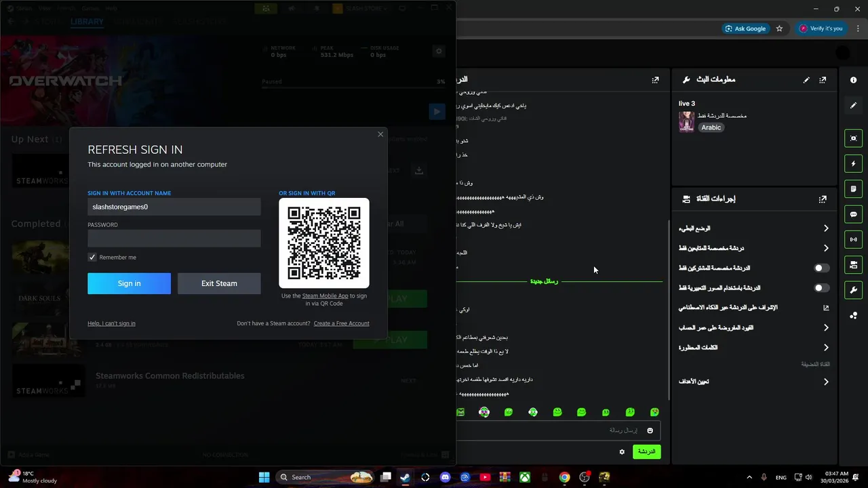Pop out the chat panel

pyautogui.click(x=655, y=80)
